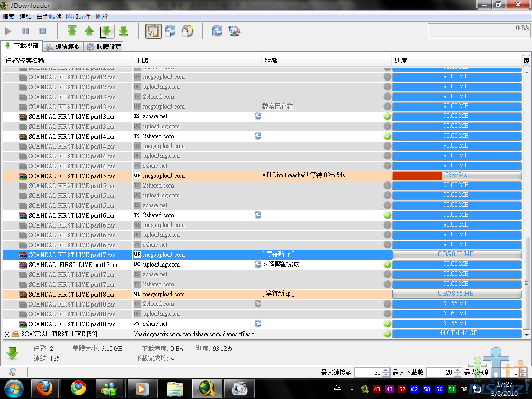
Task: Click the 最大下載數 input field
Action: coord(440,372)
